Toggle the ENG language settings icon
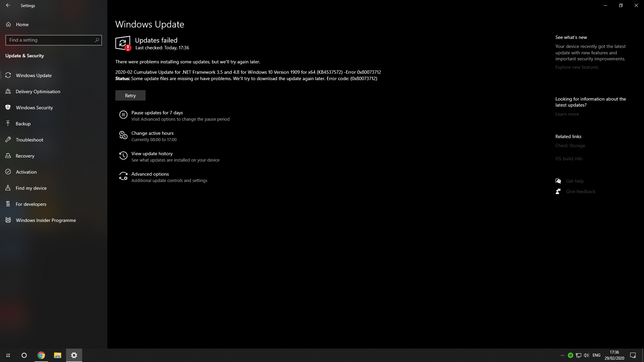The width and height of the screenshot is (644, 362). [x=596, y=355]
